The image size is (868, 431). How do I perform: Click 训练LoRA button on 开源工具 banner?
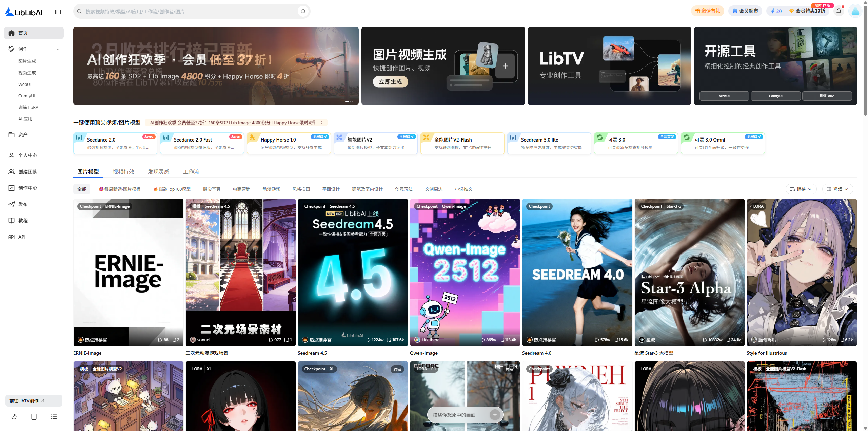click(827, 96)
